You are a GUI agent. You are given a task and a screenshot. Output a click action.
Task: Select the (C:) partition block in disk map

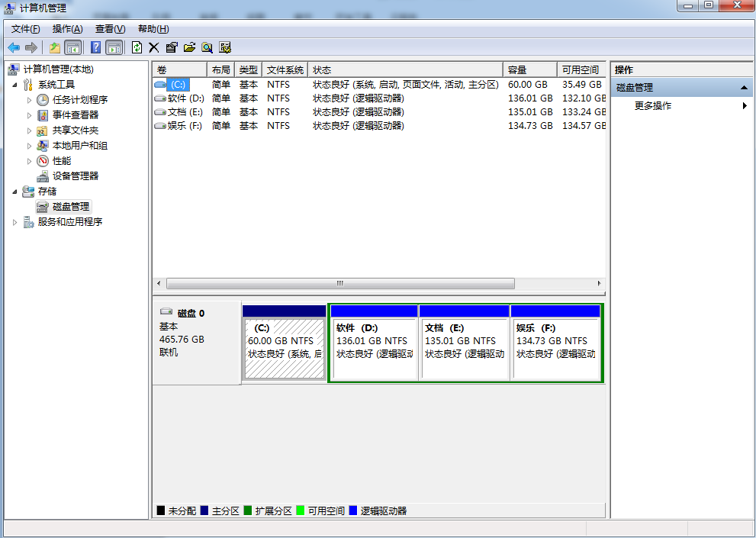[x=284, y=343]
